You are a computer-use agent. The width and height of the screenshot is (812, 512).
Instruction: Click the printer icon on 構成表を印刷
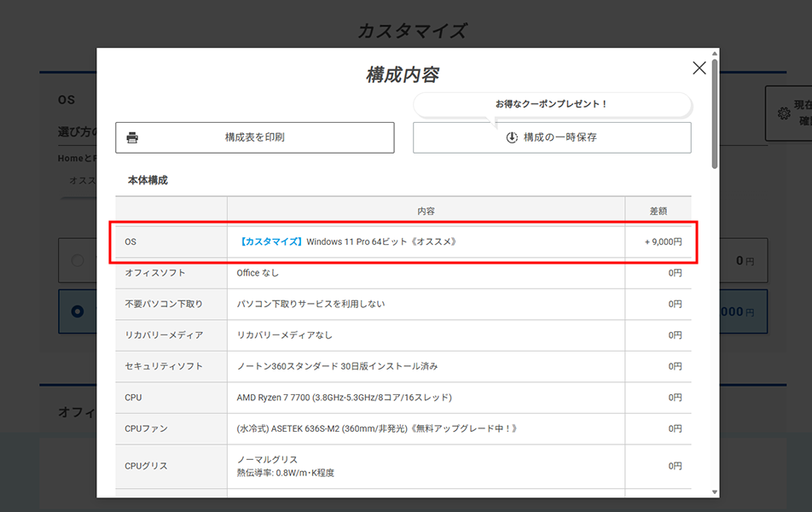tap(132, 137)
